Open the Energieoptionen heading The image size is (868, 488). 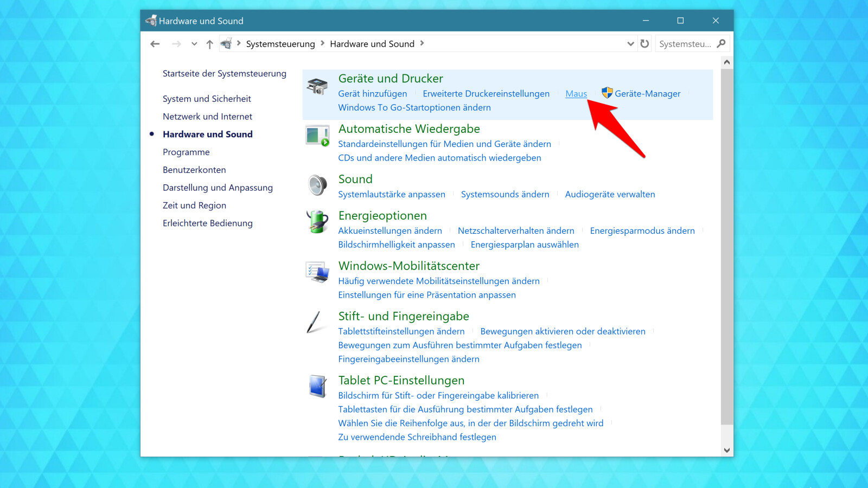(x=382, y=216)
